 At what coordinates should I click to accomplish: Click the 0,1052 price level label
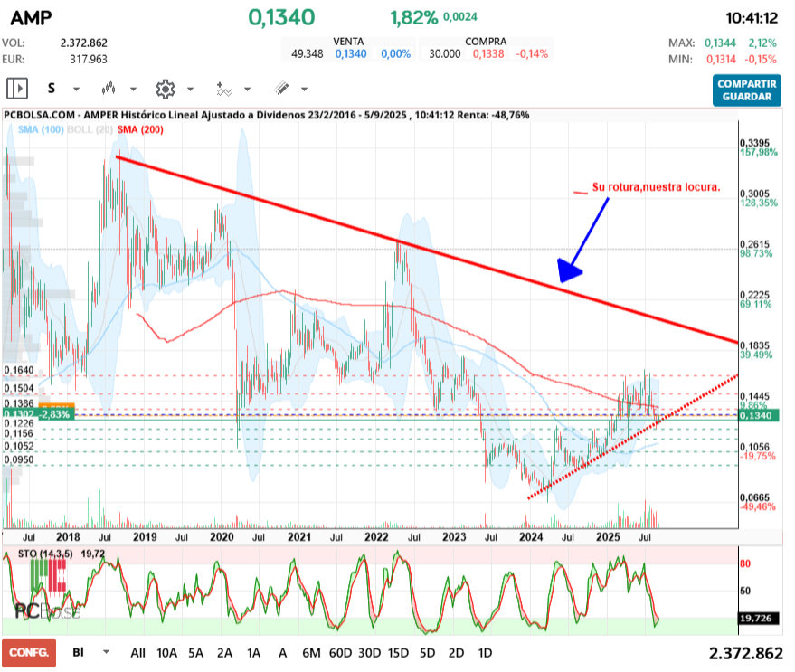19,446
